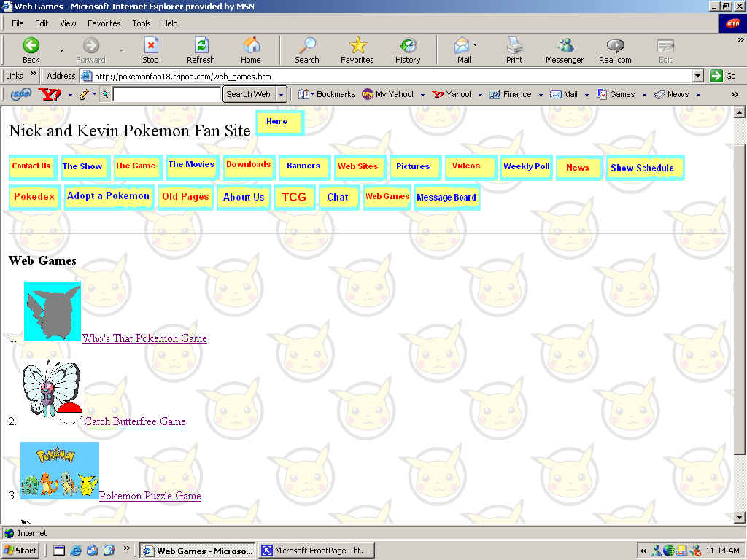
Task: Open the Windows Start button
Action: tap(20, 551)
